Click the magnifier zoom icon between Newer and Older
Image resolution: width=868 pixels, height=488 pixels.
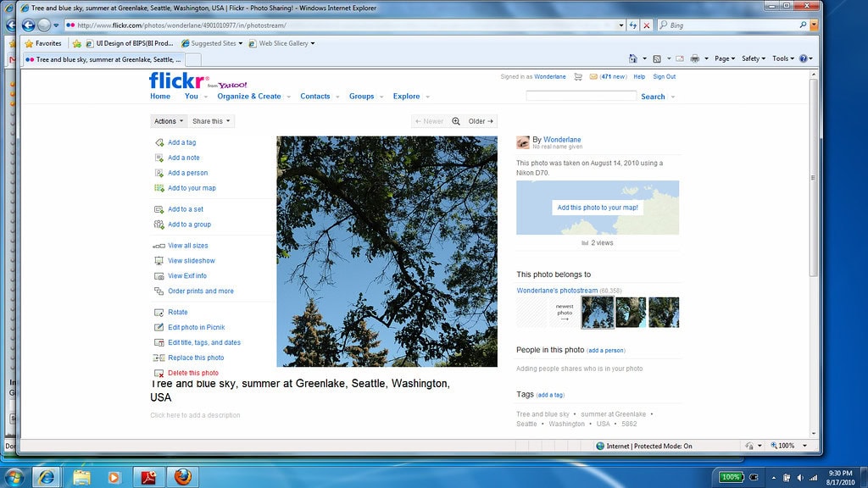(x=456, y=121)
